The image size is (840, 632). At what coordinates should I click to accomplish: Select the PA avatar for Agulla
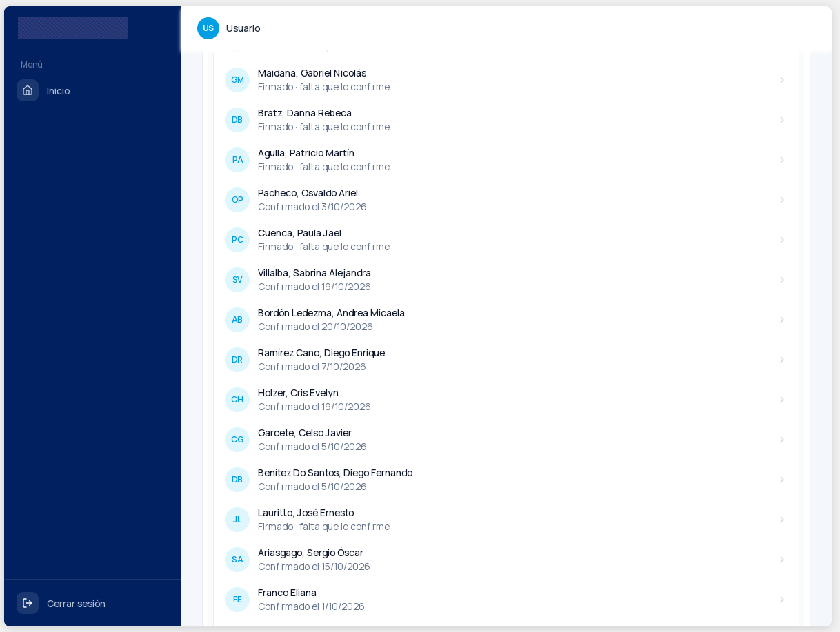[x=237, y=160]
